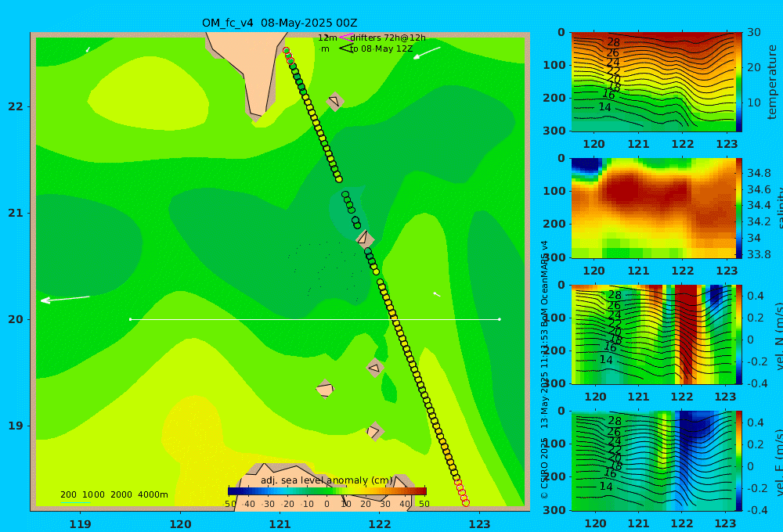
Task: Click the black triangle legend symbol
Action: click(x=345, y=48)
